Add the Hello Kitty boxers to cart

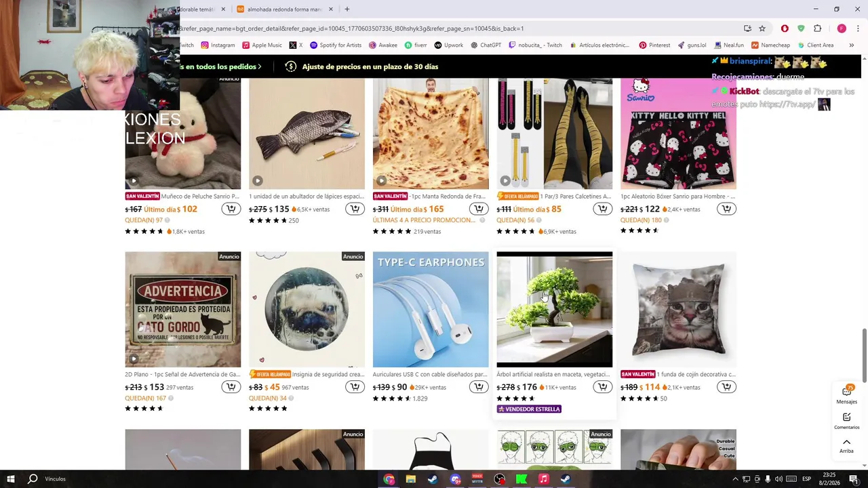[726, 209]
